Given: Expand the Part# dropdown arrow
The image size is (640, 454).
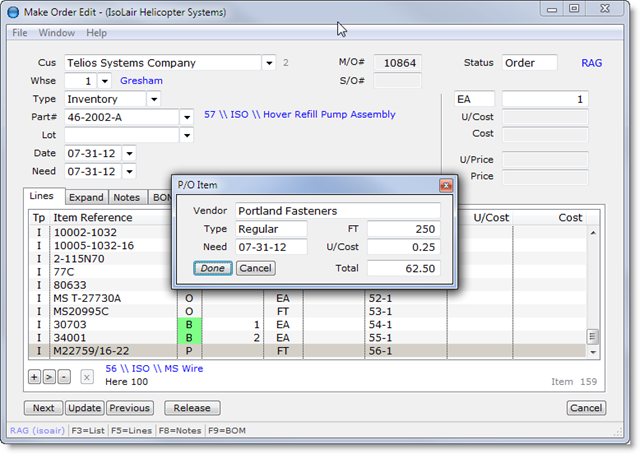Looking at the screenshot, I should click(x=186, y=117).
